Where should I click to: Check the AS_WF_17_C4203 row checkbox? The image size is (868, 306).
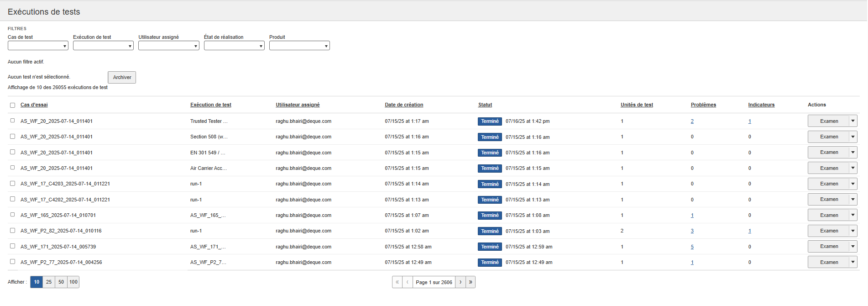coord(12,184)
